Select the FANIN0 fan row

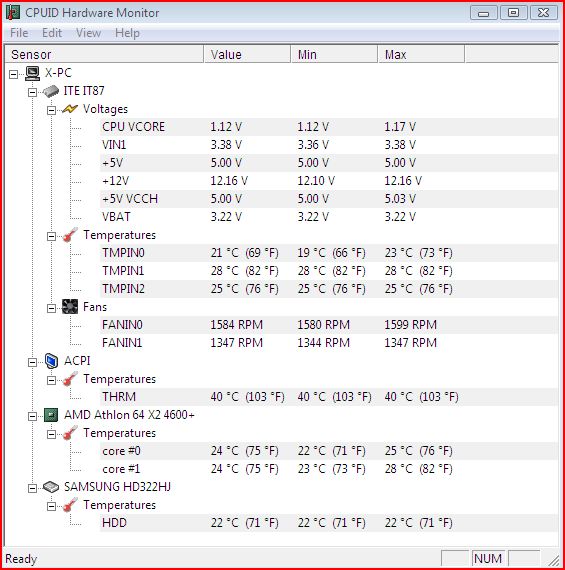click(x=329, y=325)
